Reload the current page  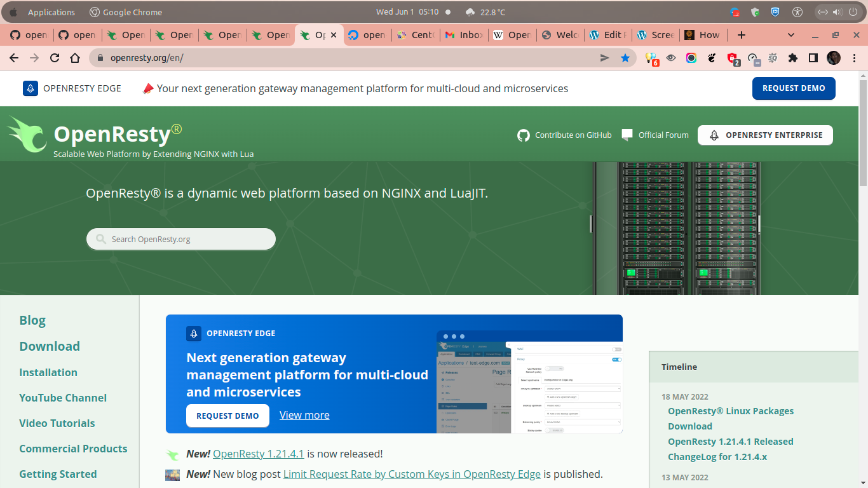click(55, 58)
